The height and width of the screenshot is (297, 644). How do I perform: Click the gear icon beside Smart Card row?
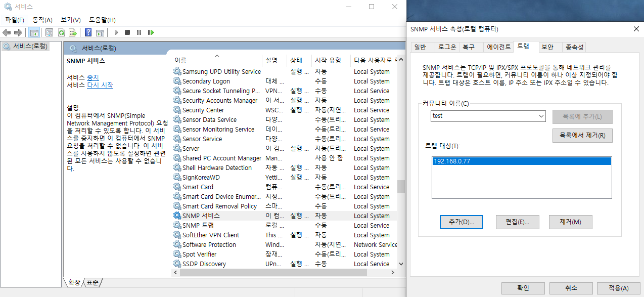click(x=177, y=187)
